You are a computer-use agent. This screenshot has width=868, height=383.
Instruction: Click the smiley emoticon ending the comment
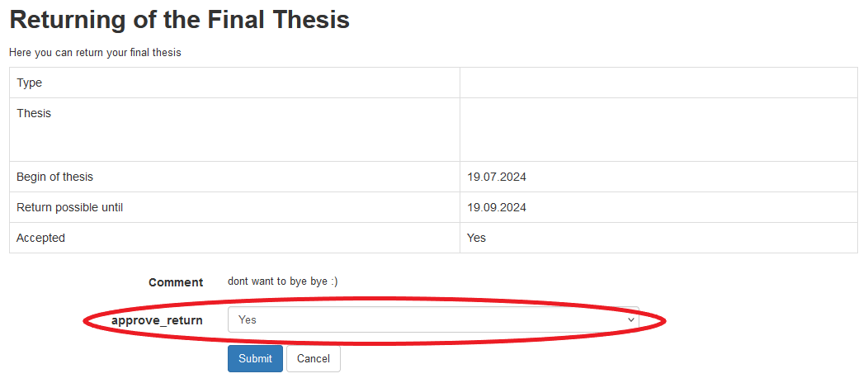pyautogui.click(x=333, y=281)
